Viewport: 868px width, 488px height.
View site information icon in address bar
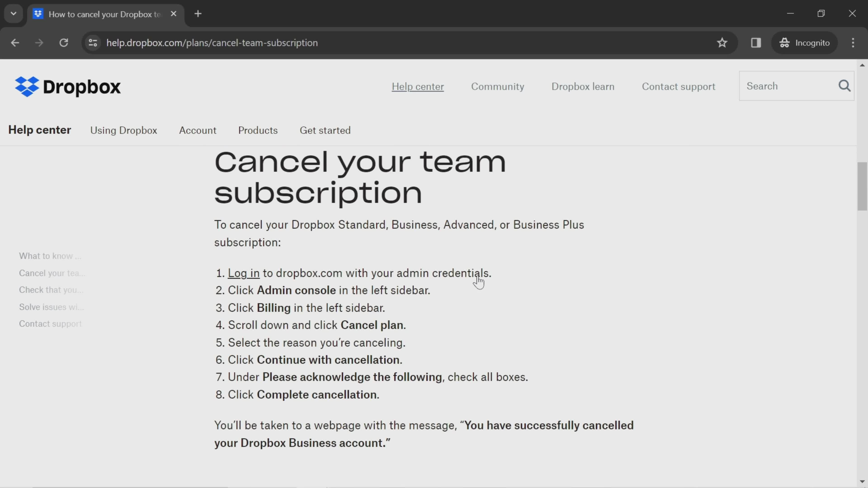tap(93, 43)
